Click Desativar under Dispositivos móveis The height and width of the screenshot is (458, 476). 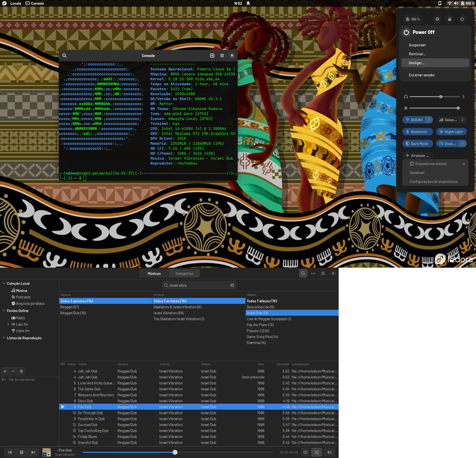(x=435, y=173)
